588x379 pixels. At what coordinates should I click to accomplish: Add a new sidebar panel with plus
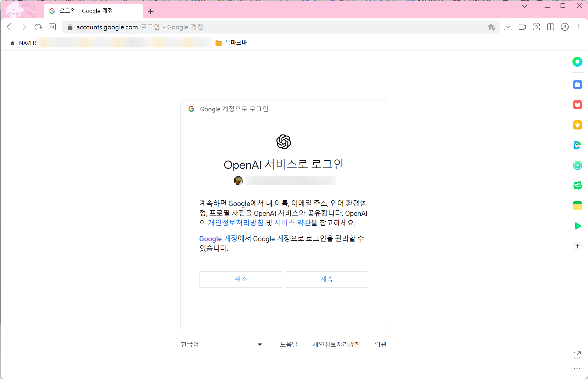(577, 246)
